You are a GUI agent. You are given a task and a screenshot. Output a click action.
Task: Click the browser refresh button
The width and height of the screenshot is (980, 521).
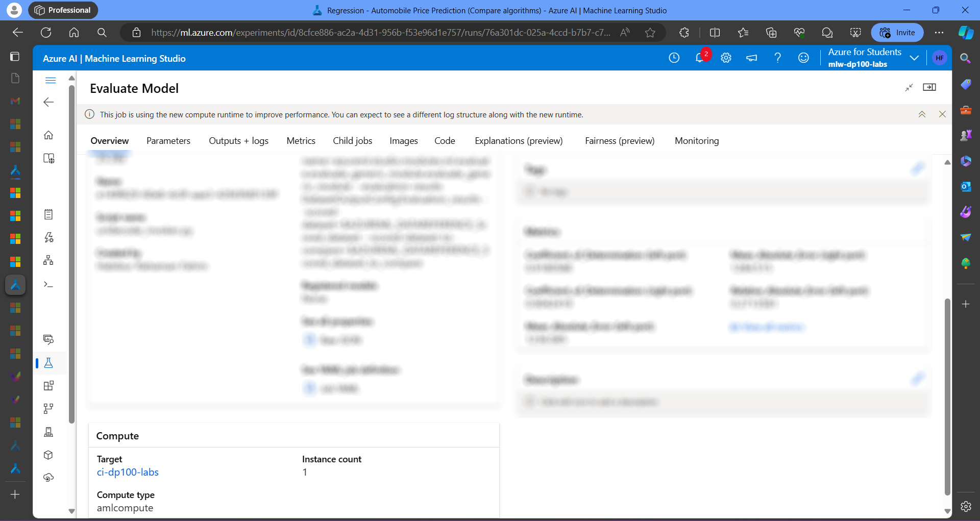[46, 33]
